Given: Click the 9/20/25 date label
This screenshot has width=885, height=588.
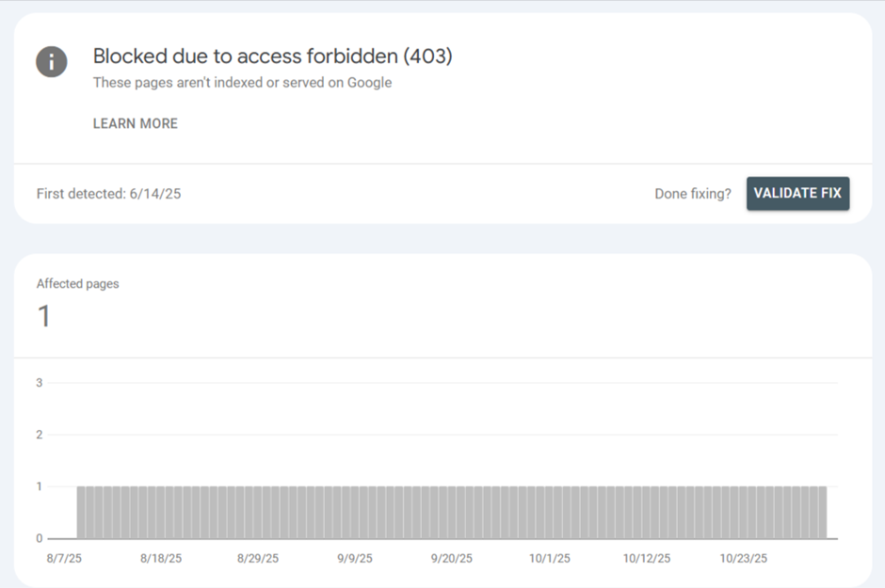Looking at the screenshot, I should pos(452,558).
